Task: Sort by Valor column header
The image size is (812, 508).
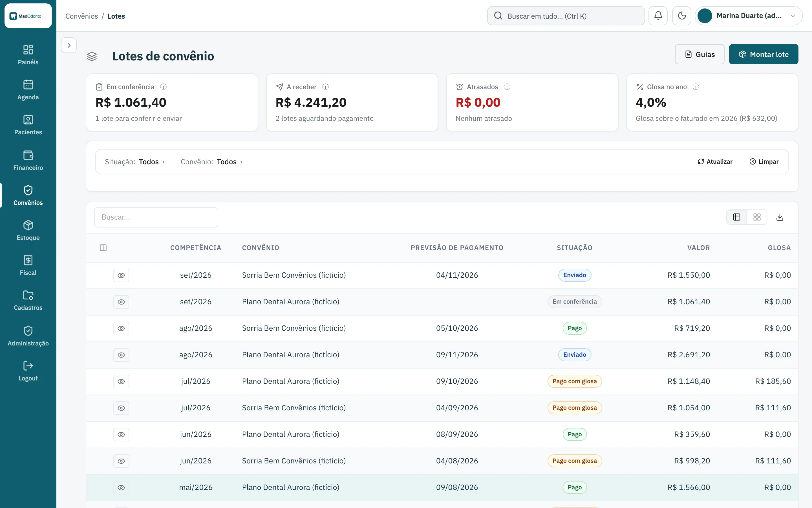Action: pyautogui.click(x=699, y=248)
